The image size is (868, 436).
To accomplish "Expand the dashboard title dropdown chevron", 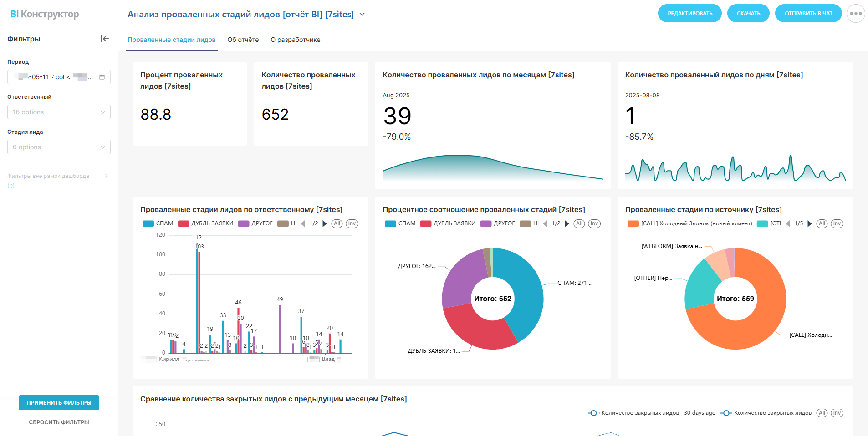I will 362,14.
